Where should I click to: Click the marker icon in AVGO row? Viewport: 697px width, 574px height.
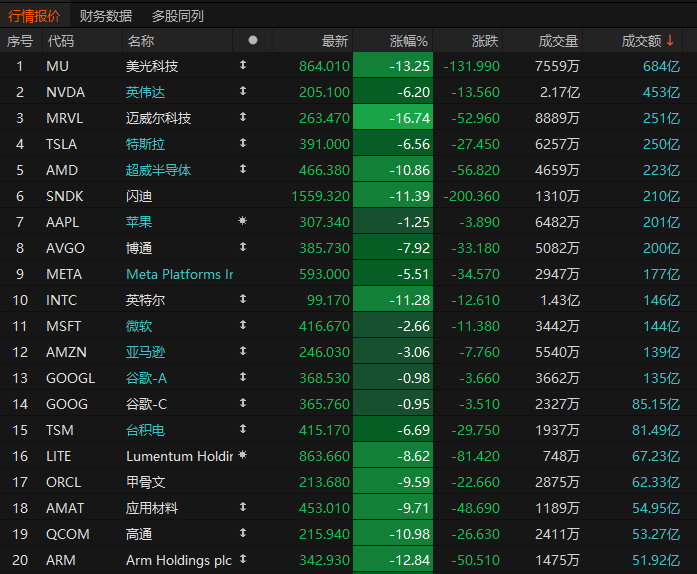tap(243, 247)
